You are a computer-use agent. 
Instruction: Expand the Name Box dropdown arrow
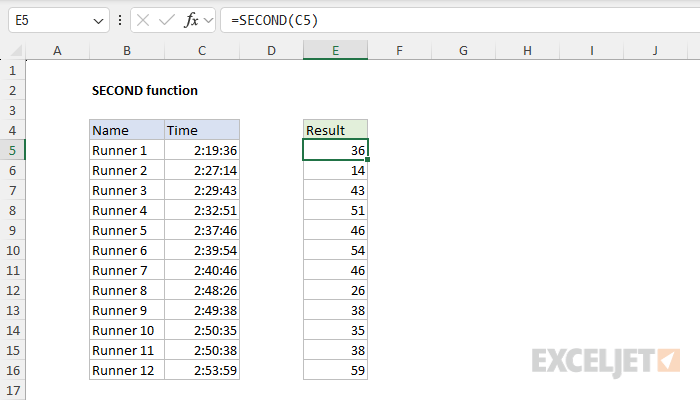(x=98, y=21)
